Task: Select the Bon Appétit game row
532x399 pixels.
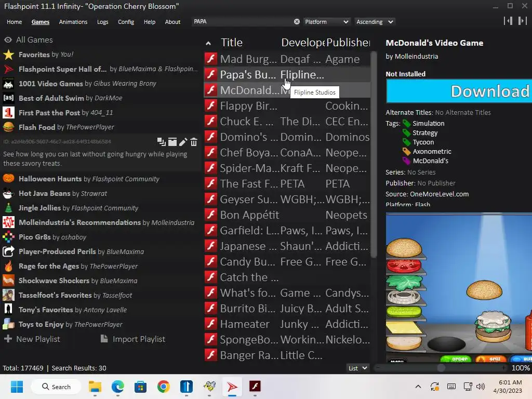Action: (287, 215)
